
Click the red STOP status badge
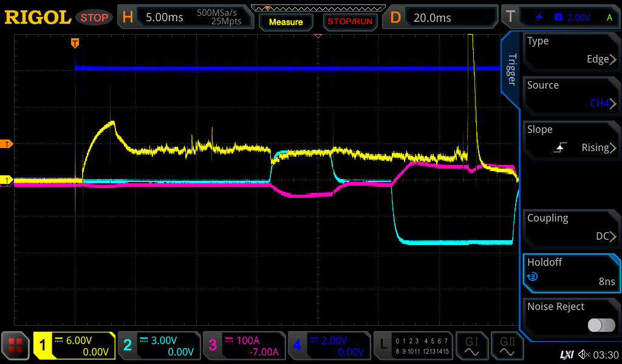click(94, 18)
